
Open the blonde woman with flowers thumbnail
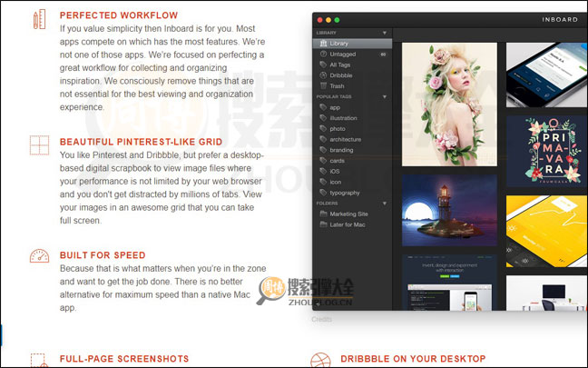tap(449, 104)
